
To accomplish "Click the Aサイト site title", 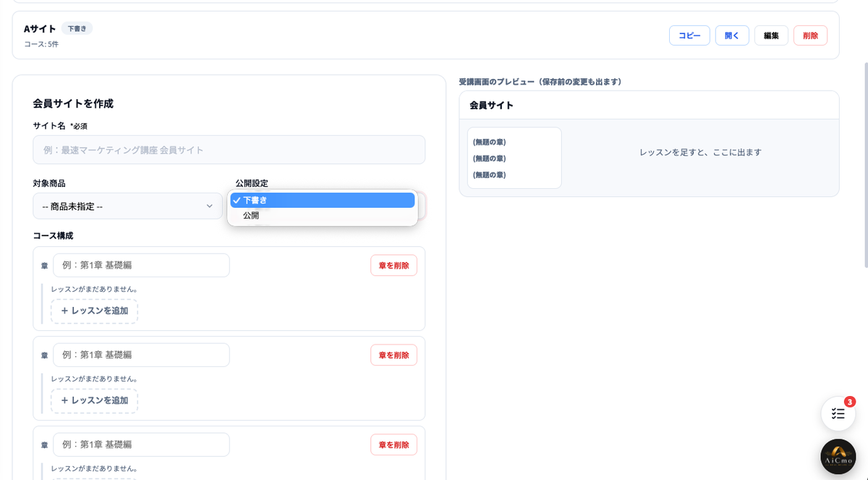I will (40, 29).
